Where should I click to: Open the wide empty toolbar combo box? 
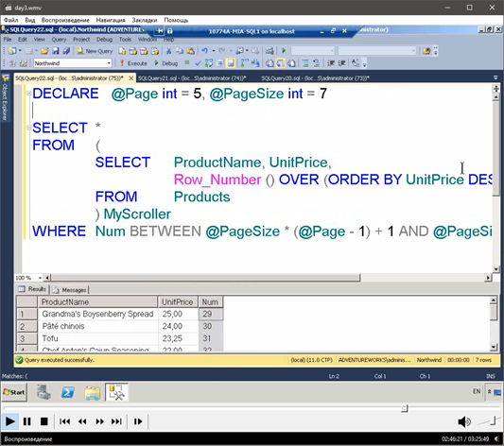coord(377,51)
